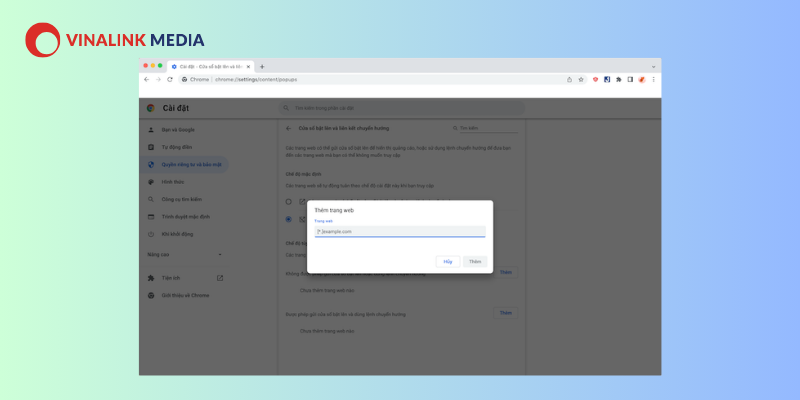The image size is (800, 400).
Task: Click the heading Chế độ mặc định
Action: click(x=303, y=174)
